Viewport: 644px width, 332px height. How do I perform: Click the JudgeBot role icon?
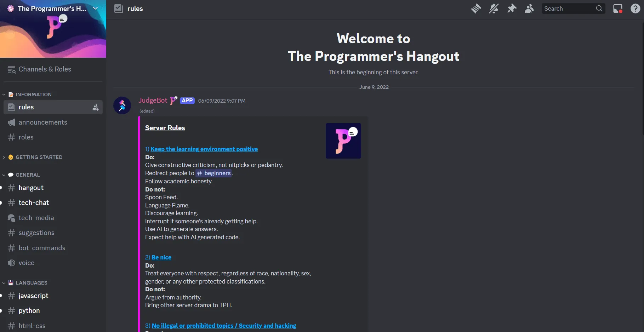coord(173,101)
